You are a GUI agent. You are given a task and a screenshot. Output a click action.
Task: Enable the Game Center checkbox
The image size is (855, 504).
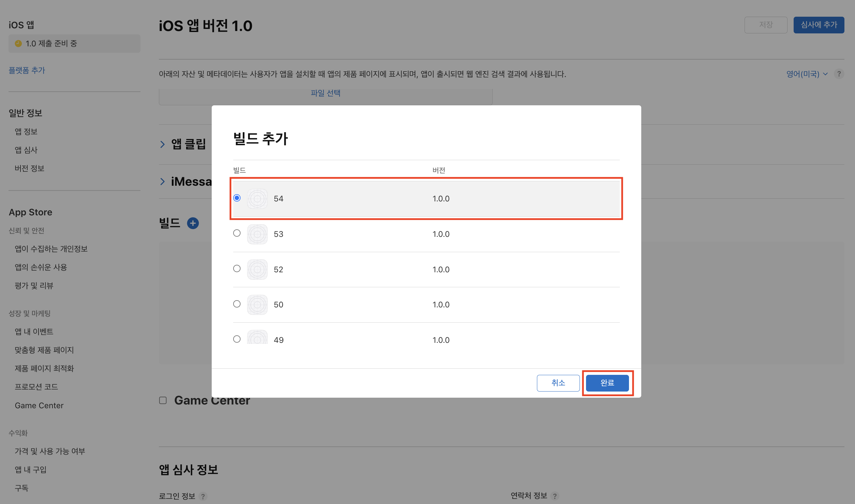(163, 400)
